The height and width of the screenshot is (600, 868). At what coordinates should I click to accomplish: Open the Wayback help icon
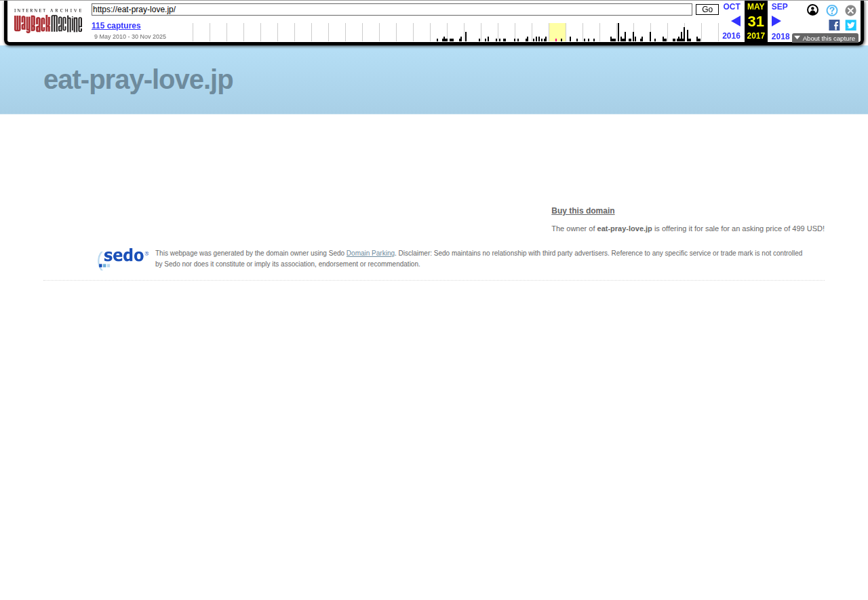click(831, 10)
